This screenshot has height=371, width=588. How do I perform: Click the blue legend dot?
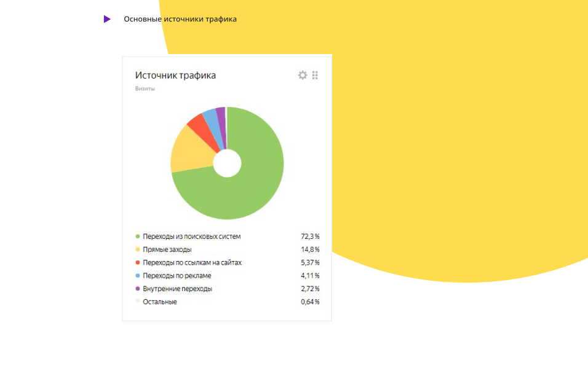138,276
